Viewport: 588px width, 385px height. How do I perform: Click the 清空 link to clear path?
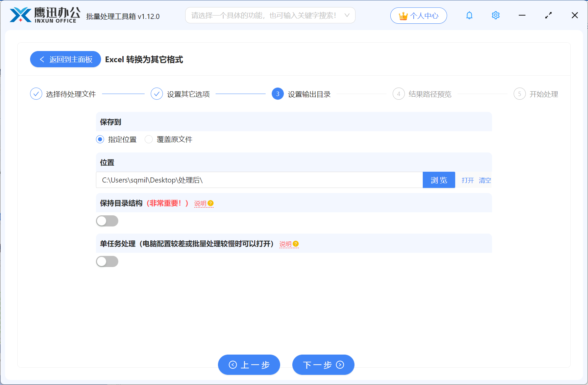[485, 180]
